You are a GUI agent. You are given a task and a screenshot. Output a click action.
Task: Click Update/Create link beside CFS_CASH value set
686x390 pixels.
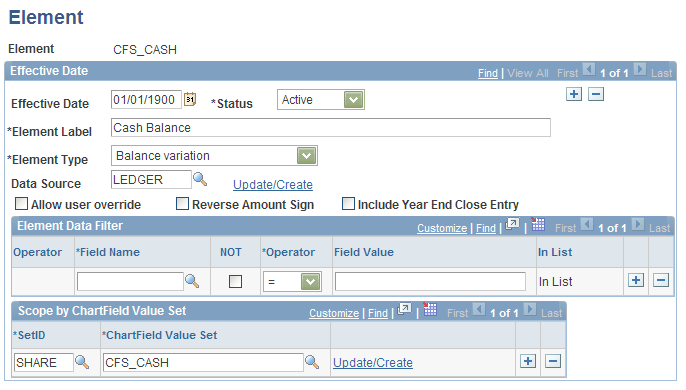coord(373,362)
